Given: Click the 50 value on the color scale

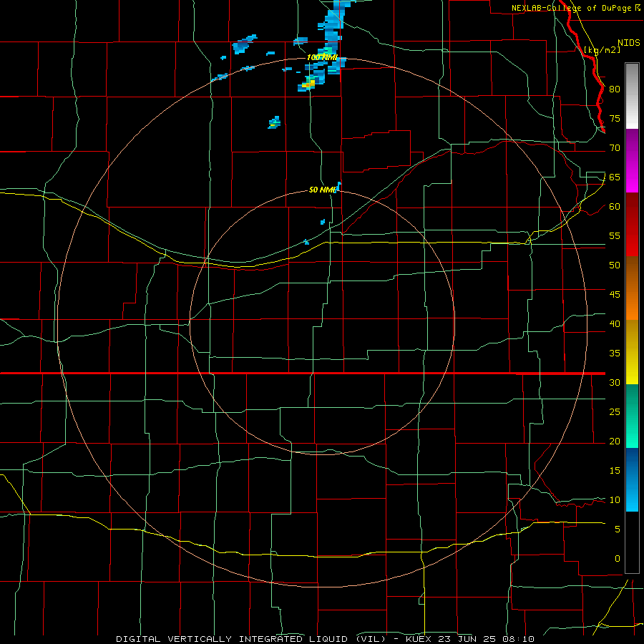Looking at the screenshot, I should point(615,265).
